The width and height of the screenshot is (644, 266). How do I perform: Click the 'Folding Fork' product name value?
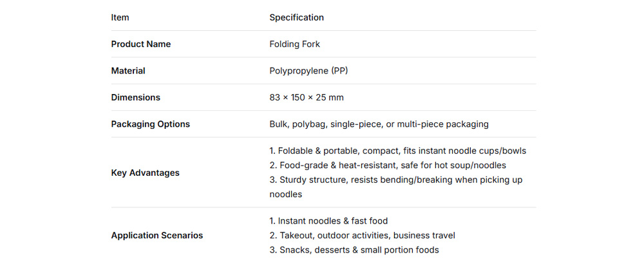(x=294, y=44)
